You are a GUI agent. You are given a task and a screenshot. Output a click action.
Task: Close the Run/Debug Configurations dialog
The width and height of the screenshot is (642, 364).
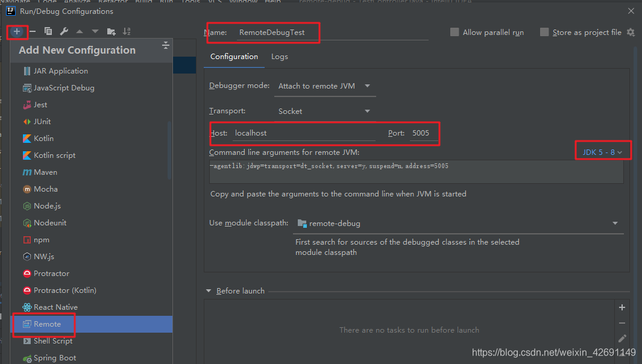(x=631, y=11)
